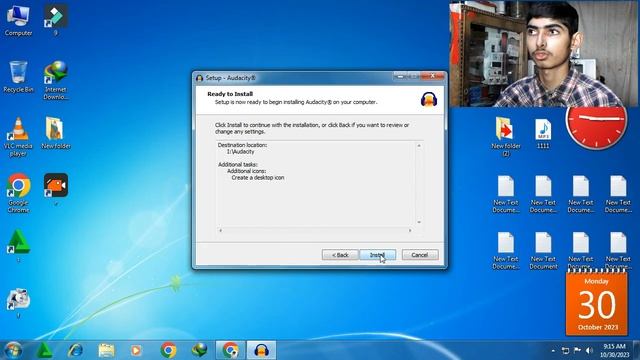
Task: Click the Install button in Audacity setup
Action: coord(378,255)
